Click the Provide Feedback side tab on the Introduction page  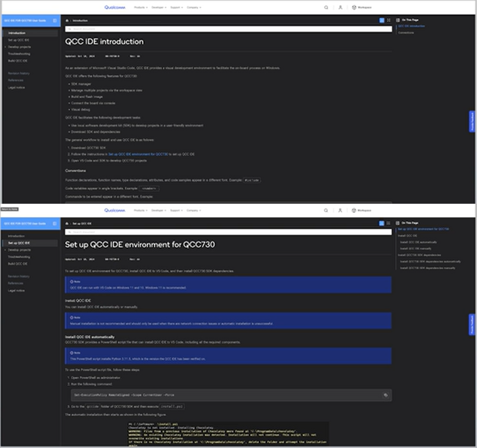coord(472,121)
